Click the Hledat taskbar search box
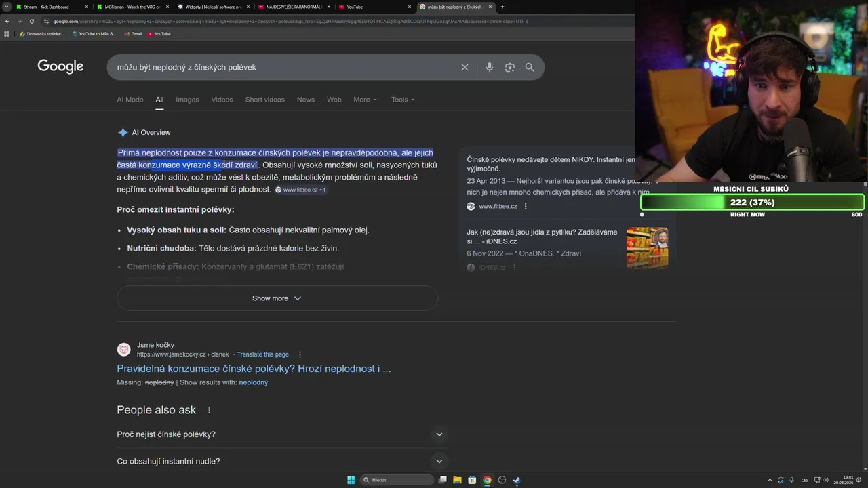This screenshot has height=488, width=868. point(396,480)
